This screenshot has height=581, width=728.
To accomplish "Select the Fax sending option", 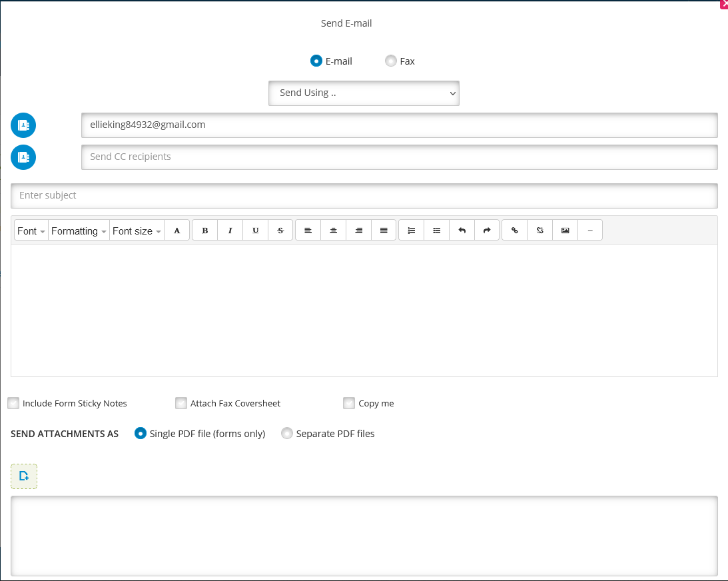I will pos(390,61).
